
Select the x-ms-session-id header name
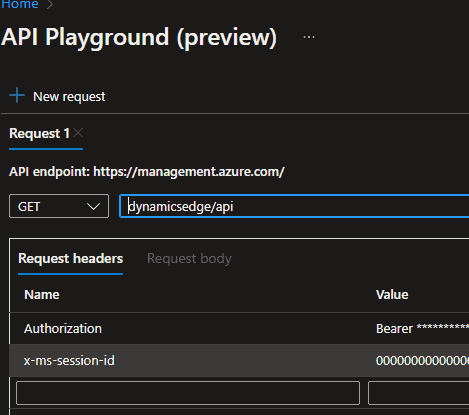pyautogui.click(x=69, y=361)
